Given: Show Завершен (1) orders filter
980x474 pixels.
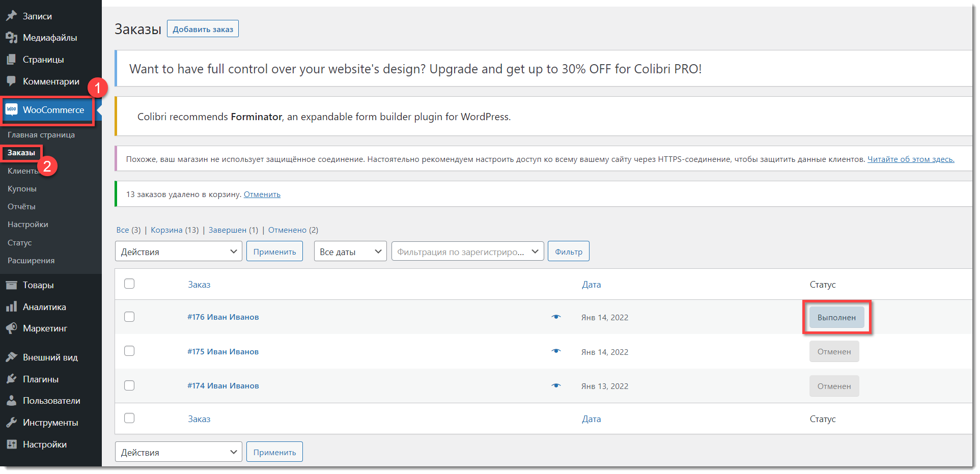Looking at the screenshot, I should click(x=233, y=230).
